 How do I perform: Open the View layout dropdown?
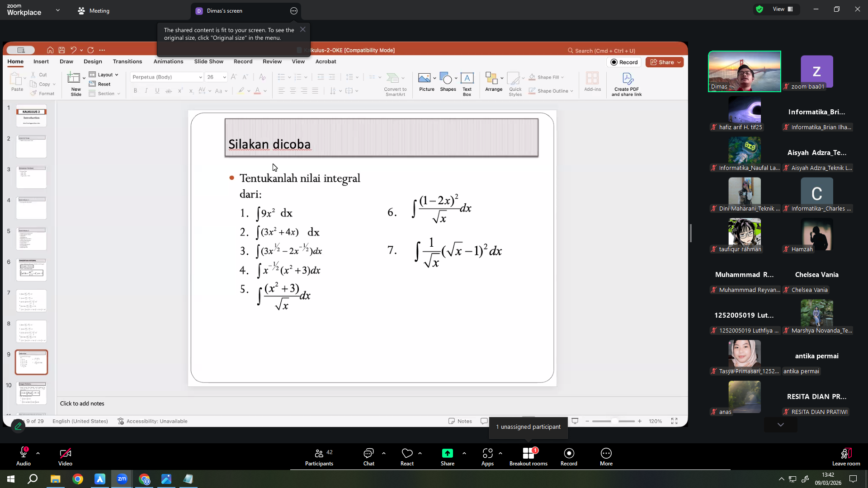tap(783, 9)
